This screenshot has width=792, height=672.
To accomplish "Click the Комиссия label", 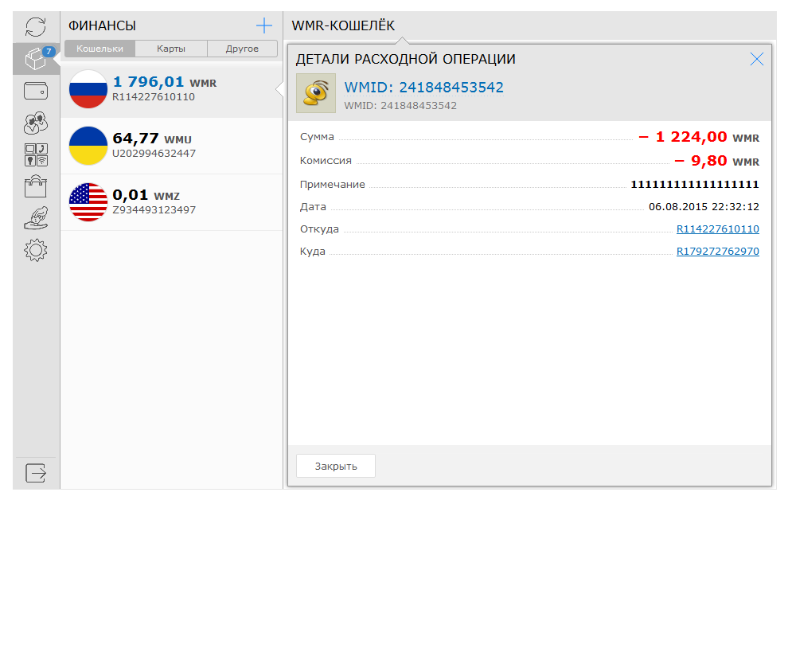I will (x=326, y=161).
